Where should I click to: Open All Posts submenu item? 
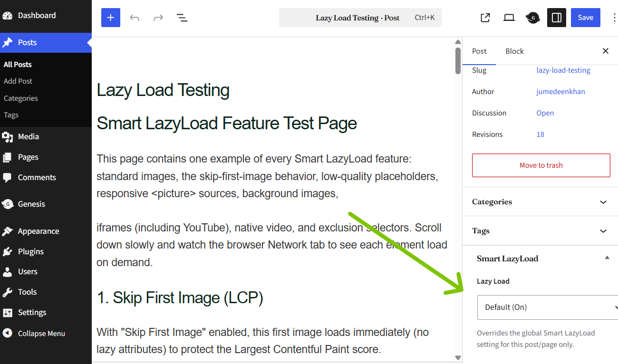[x=18, y=64]
